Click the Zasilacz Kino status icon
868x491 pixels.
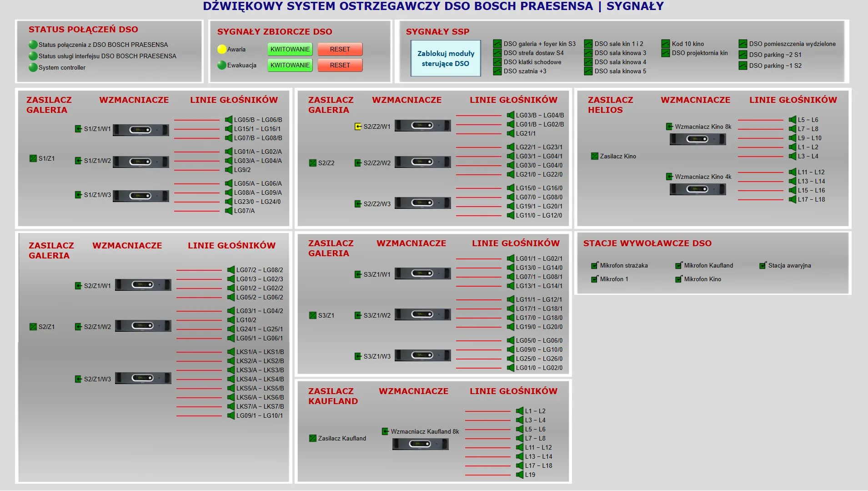pos(594,156)
